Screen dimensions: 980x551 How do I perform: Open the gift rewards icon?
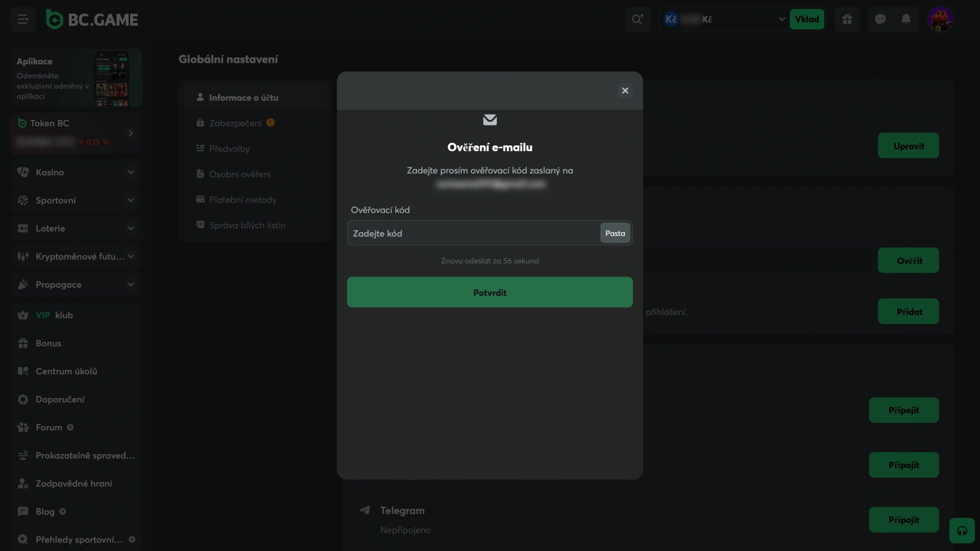pyautogui.click(x=847, y=19)
